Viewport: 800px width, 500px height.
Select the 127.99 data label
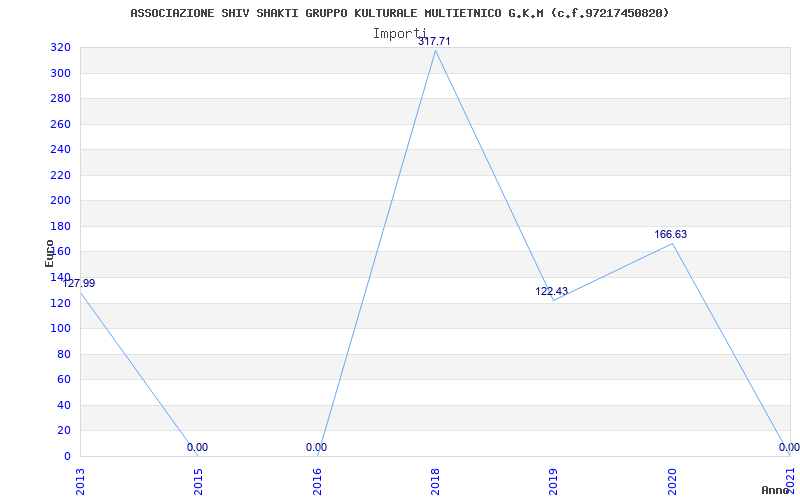coord(79,284)
